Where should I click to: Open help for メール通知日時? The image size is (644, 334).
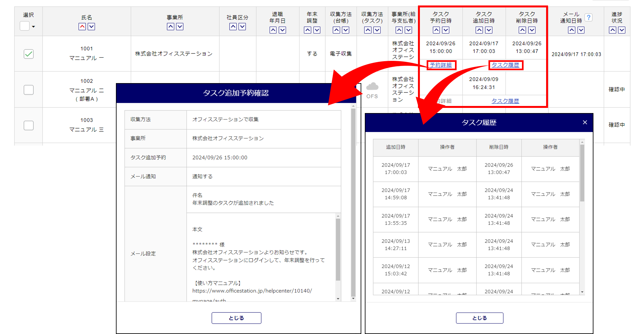click(x=589, y=17)
